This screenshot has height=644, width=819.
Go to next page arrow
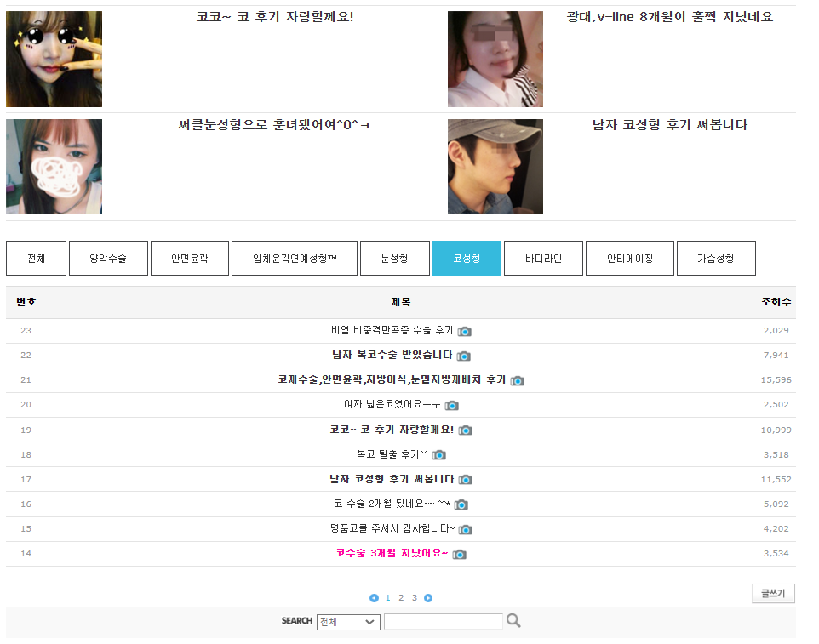pyautogui.click(x=428, y=598)
